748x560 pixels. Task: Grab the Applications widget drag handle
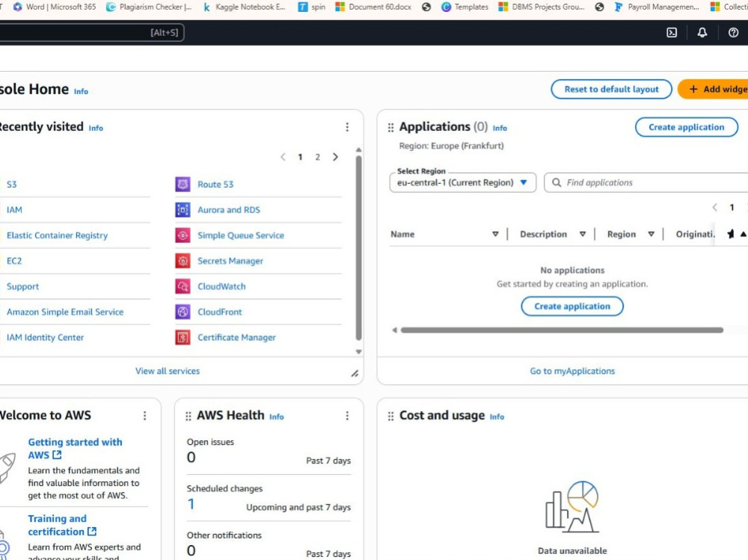[390, 127]
